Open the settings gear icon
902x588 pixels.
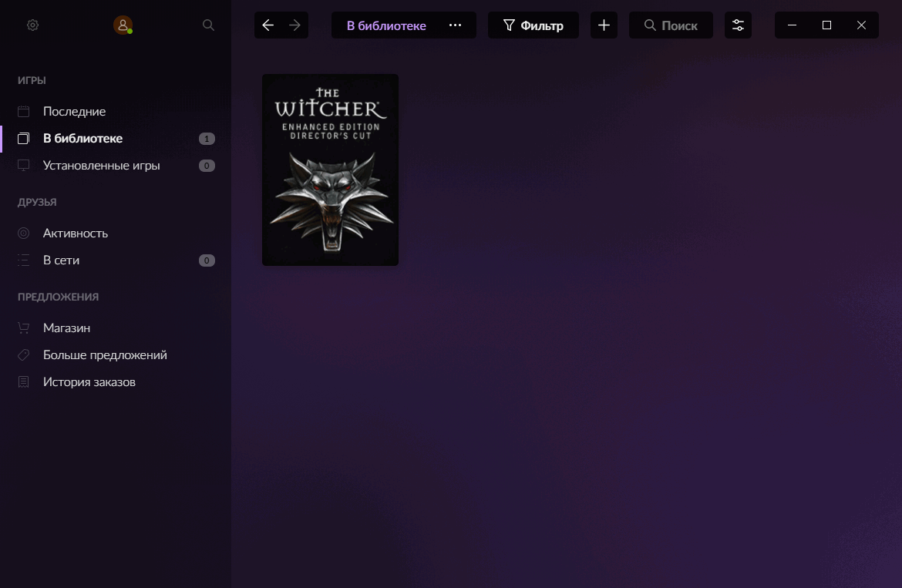32,25
